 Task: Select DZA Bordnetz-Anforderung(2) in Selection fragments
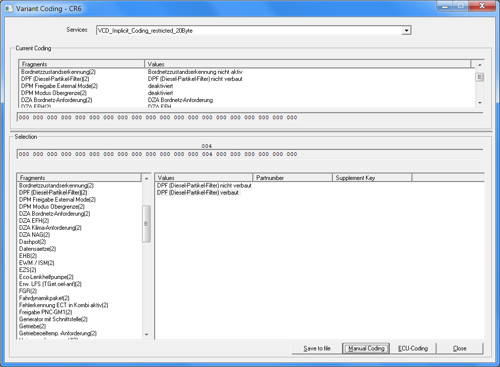(55, 214)
